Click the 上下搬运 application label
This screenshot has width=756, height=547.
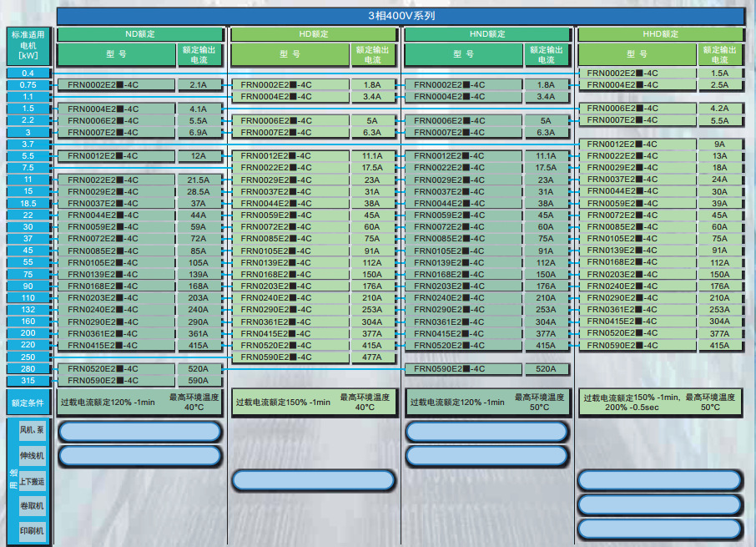pyautogui.click(x=33, y=481)
